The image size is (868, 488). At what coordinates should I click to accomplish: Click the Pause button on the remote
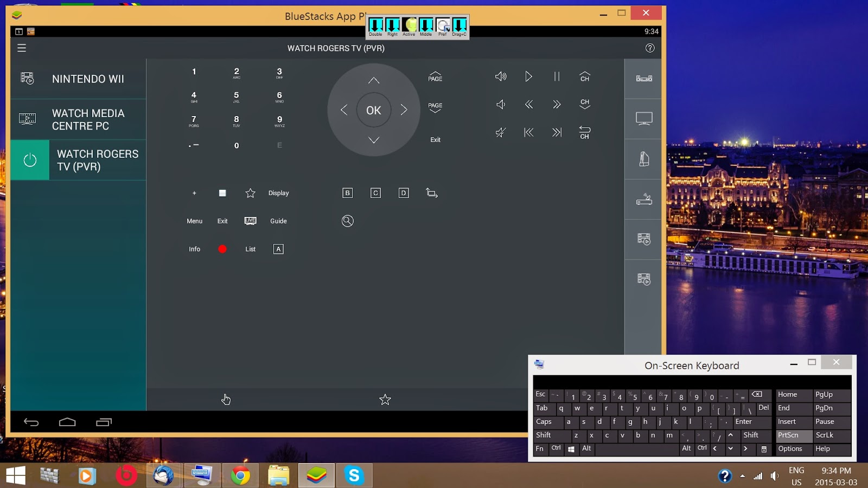557,76
